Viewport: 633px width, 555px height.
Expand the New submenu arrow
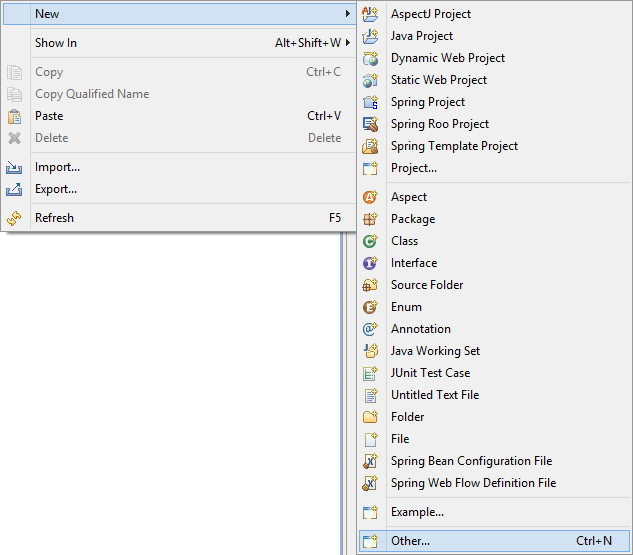coord(348,14)
